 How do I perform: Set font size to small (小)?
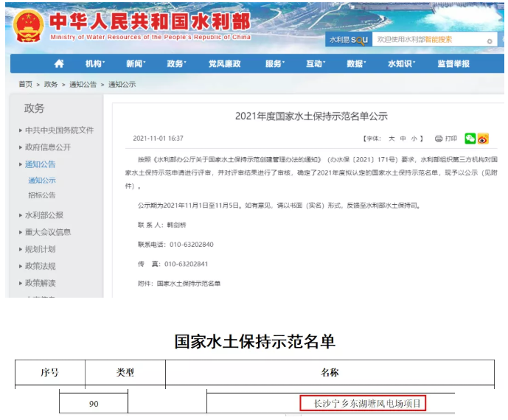[x=414, y=139]
